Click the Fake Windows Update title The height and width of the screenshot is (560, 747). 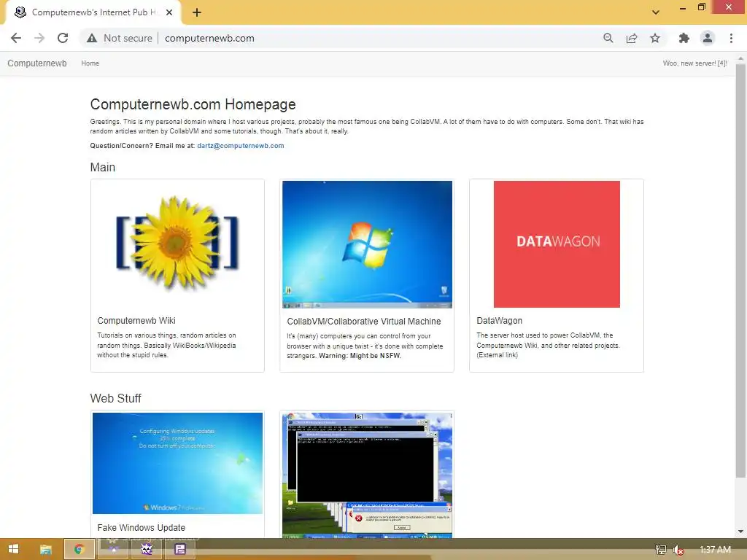pyautogui.click(x=141, y=528)
